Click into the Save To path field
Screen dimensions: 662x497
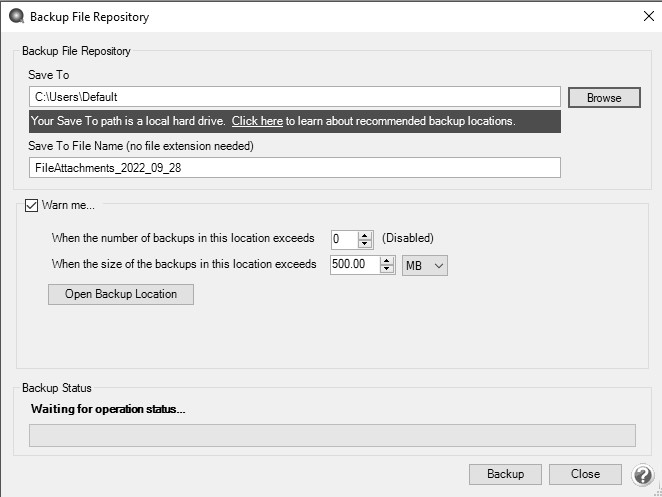(294, 97)
